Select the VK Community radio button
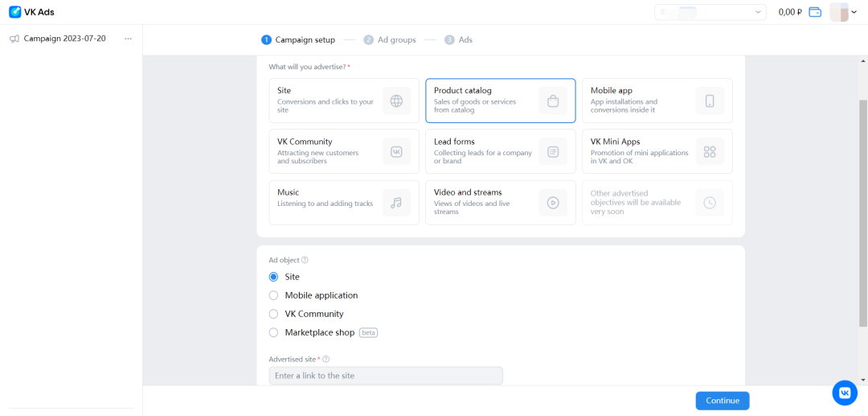The width and height of the screenshot is (868, 416). pos(273,314)
